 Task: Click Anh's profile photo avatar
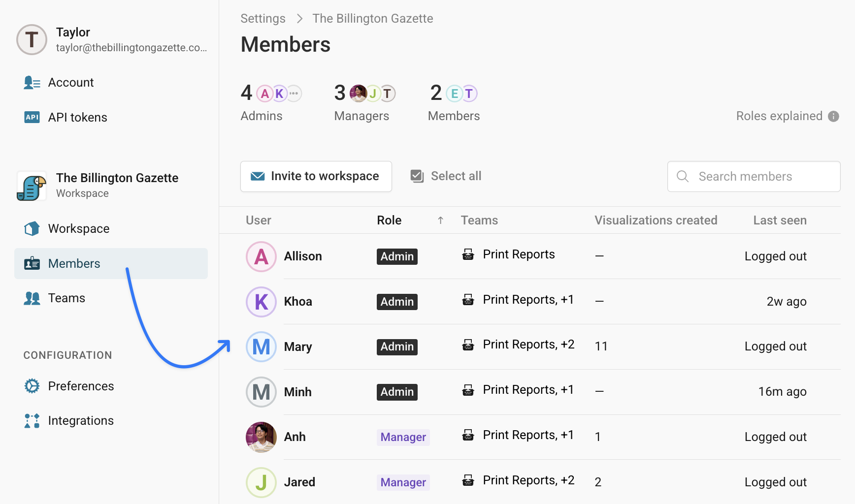261,437
